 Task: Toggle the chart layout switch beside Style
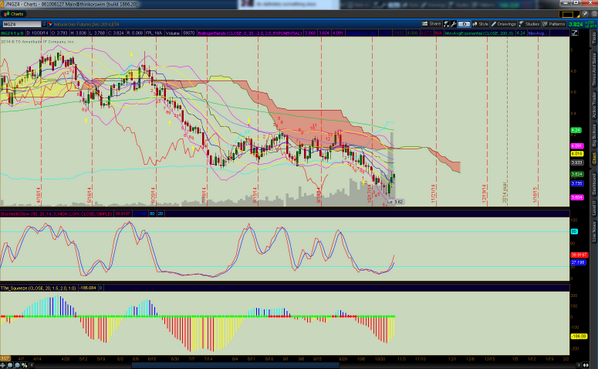point(464,24)
